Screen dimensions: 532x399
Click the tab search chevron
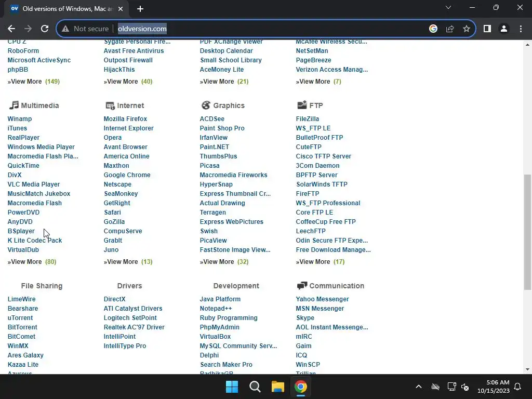(x=448, y=7)
